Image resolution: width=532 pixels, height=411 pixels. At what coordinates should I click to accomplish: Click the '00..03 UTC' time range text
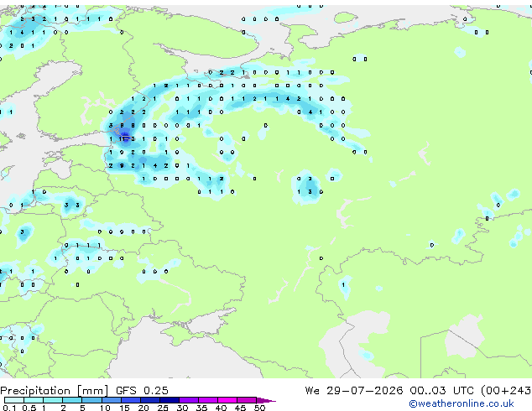pos(441,391)
